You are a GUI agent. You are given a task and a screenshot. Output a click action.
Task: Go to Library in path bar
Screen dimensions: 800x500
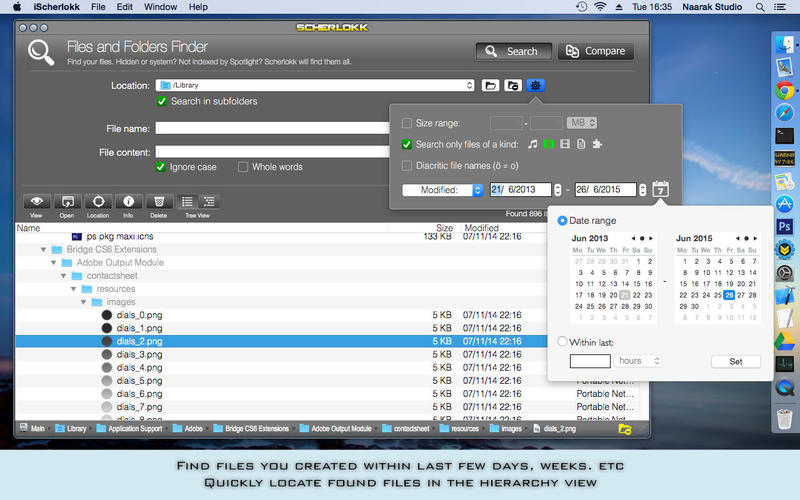(71, 429)
